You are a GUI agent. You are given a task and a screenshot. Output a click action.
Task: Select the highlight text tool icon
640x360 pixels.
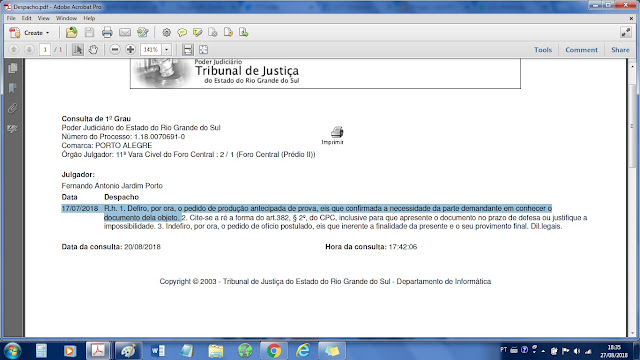coord(198,33)
